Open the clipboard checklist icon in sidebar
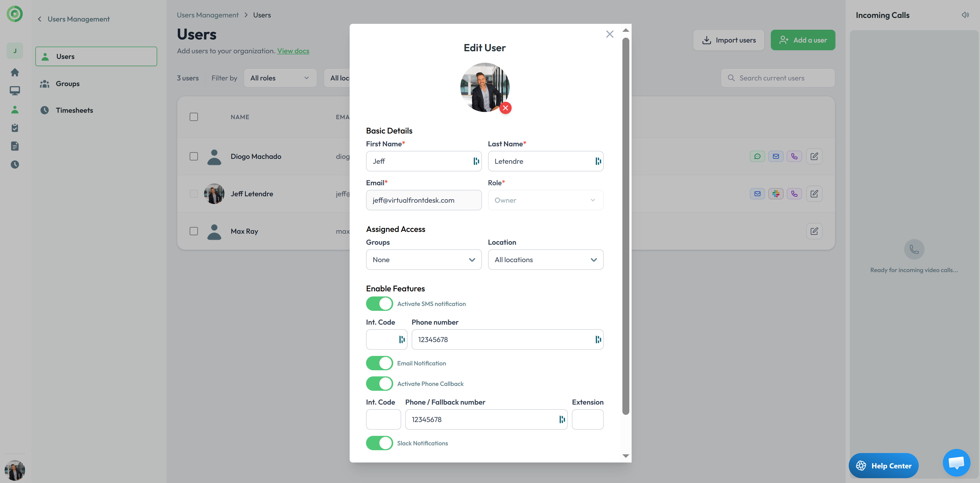This screenshot has width=980, height=483. 15,128
